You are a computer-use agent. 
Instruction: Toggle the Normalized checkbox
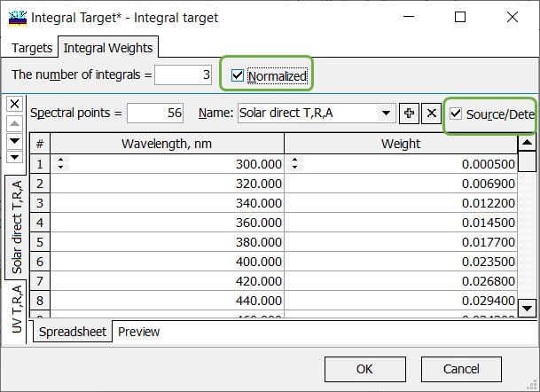(x=237, y=76)
